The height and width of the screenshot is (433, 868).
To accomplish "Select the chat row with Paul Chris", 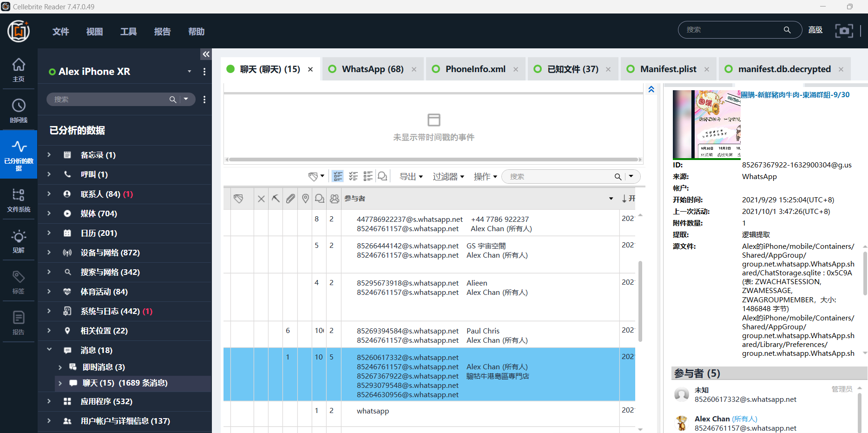I will coord(429,335).
